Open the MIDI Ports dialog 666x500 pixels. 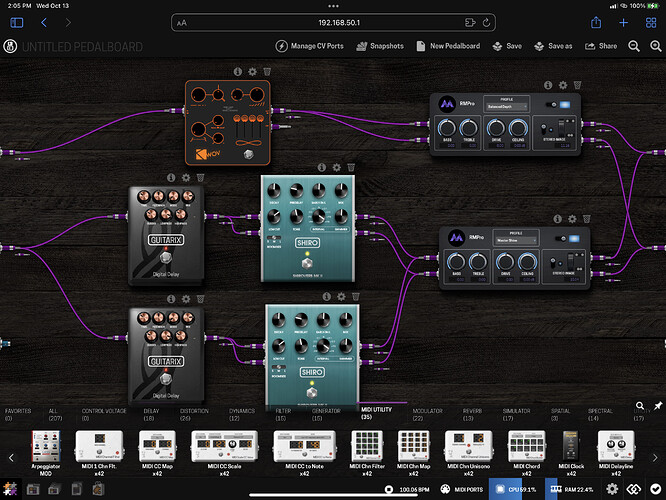(461, 489)
